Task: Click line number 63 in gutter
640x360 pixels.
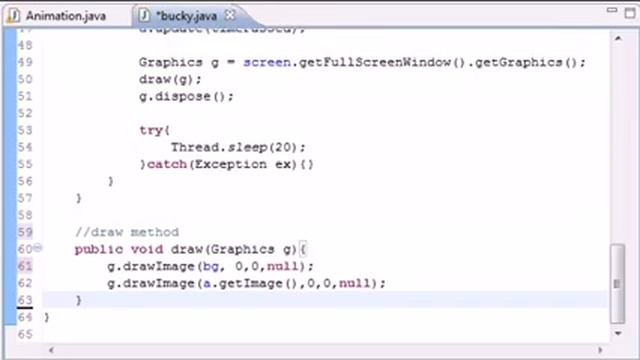Action: tap(25, 300)
